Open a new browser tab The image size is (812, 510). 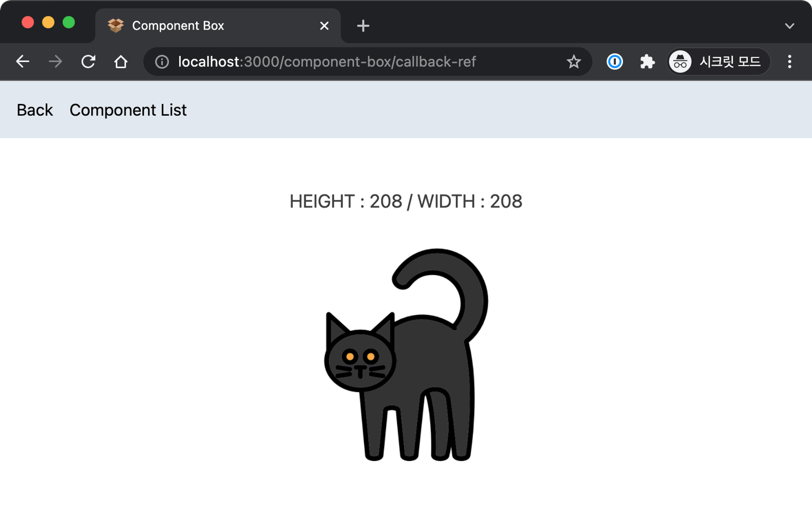[363, 26]
